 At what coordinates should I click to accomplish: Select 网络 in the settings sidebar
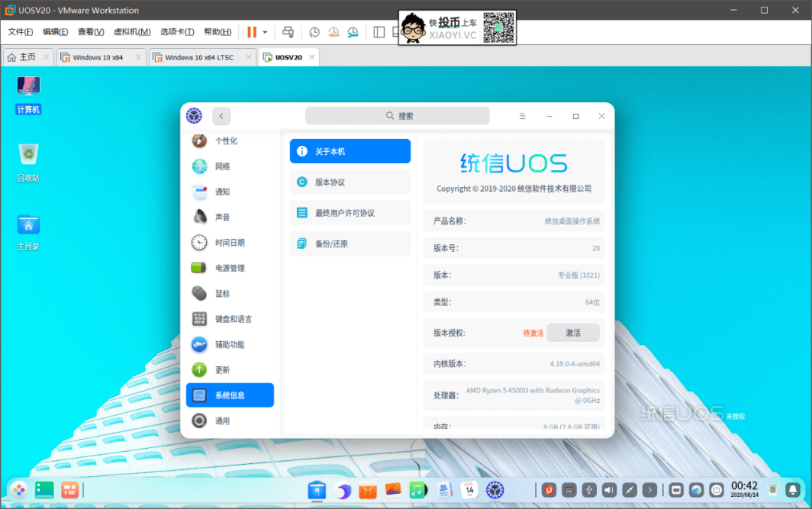coord(230,166)
